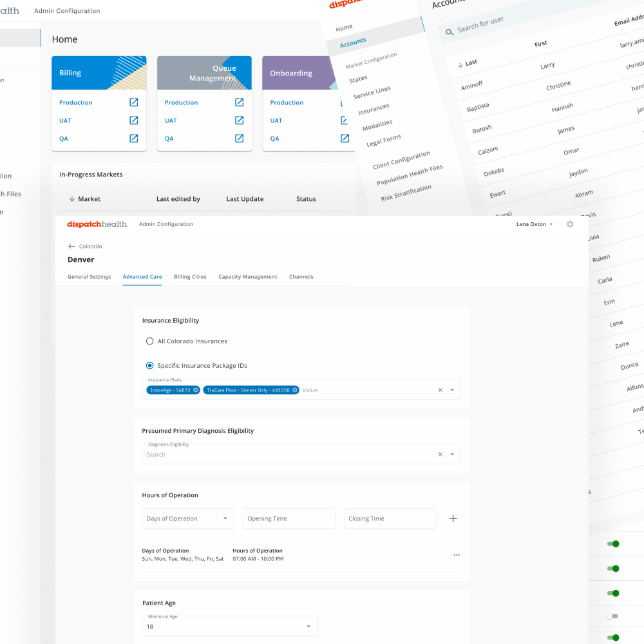The height and width of the screenshot is (644, 644).
Task: Open Lena Oxton user menu
Action: pyautogui.click(x=535, y=224)
